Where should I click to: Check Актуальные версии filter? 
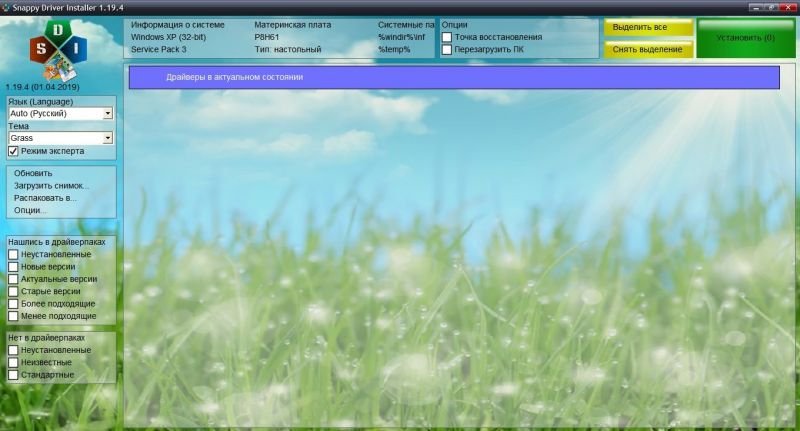[14, 279]
